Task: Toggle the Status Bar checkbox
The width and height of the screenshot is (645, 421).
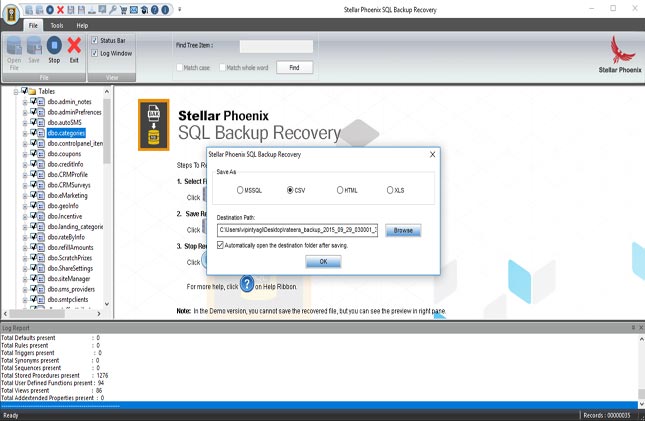Action: (95, 40)
